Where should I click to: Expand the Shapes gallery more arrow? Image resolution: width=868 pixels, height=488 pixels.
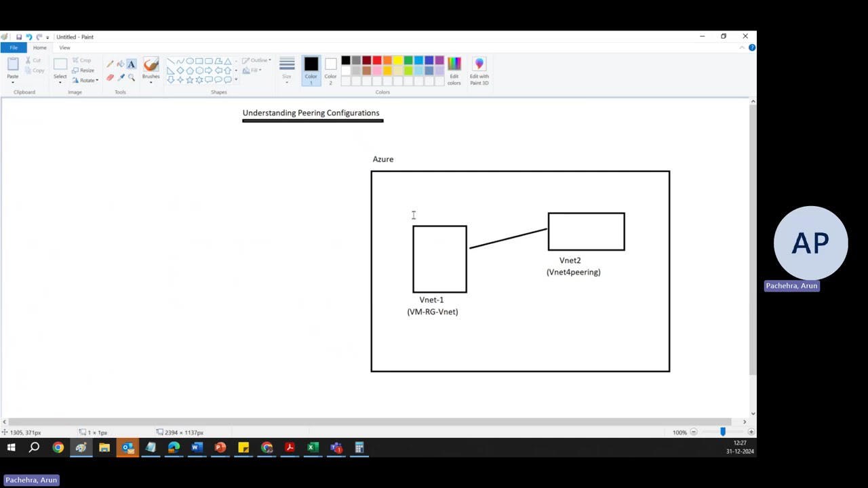[x=236, y=79]
